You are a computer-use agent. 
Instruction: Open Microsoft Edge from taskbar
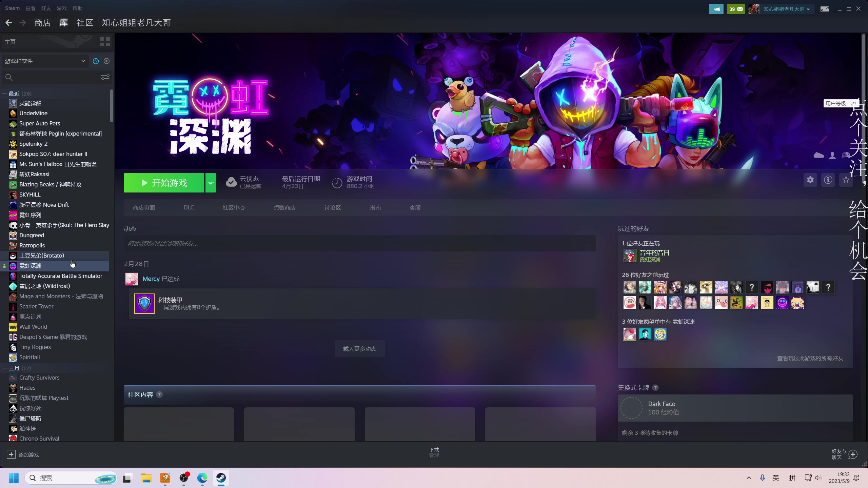[x=202, y=478]
